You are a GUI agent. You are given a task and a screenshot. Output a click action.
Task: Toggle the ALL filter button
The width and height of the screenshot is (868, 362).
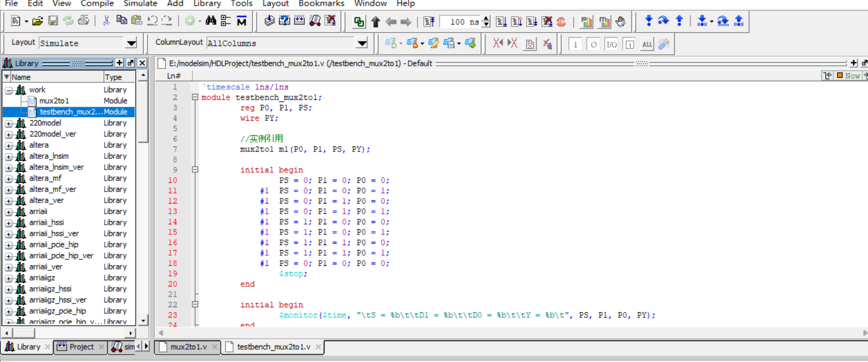[x=647, y=44]
